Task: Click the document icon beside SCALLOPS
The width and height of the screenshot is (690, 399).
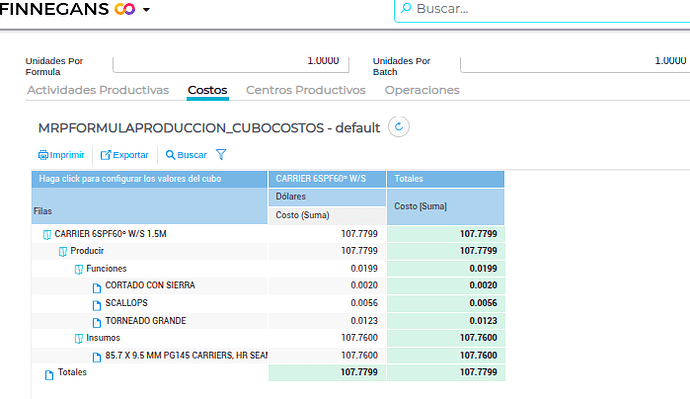Action: click(97, 305)
